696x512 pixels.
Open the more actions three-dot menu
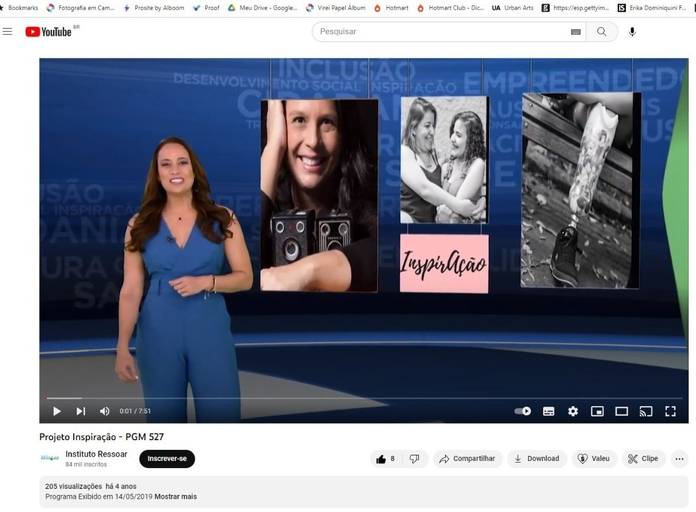[680, 459]
